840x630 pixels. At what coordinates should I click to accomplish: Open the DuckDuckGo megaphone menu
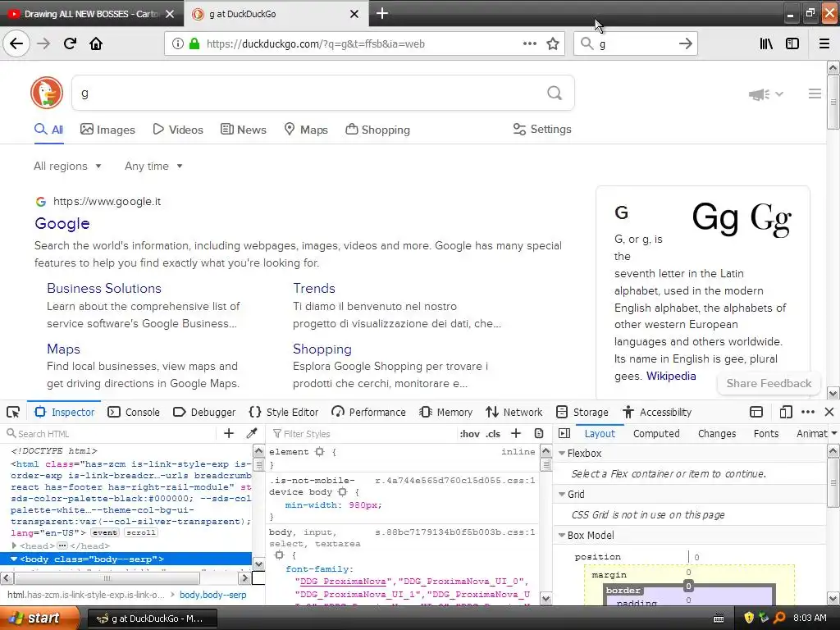(766, 94)
